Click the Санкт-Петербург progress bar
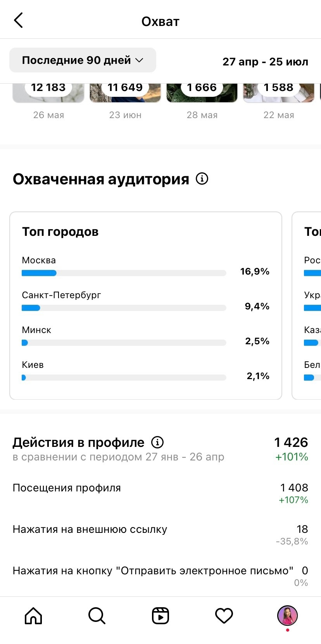Screen dimensions: 321x644 tap(124, 308)
